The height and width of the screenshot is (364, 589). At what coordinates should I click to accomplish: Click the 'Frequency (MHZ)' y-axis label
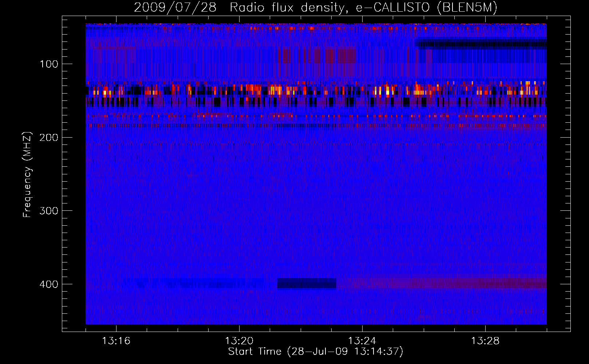pos(27,174)
